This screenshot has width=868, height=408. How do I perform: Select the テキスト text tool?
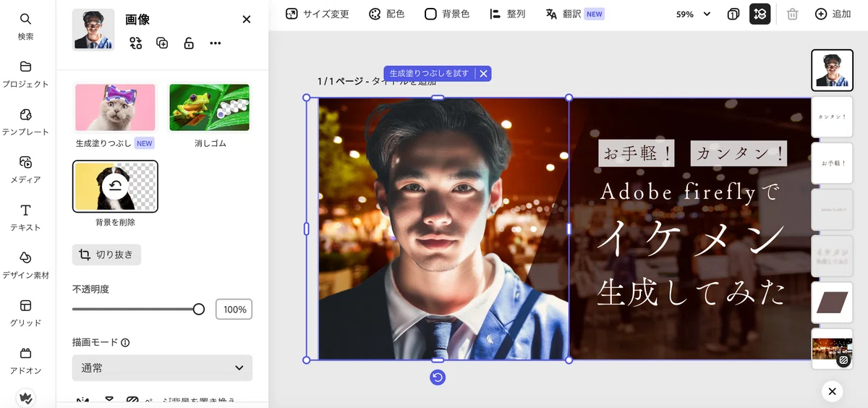coord(25,217)
